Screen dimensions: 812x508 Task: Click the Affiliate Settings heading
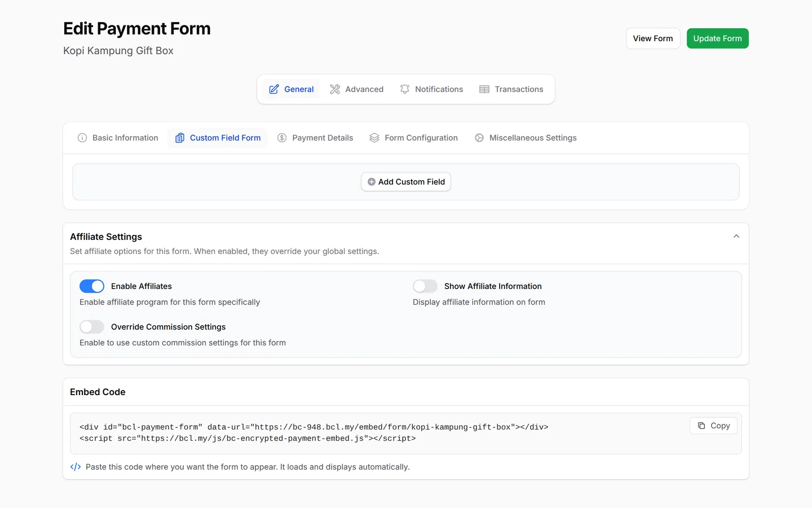tap(106, 237)
